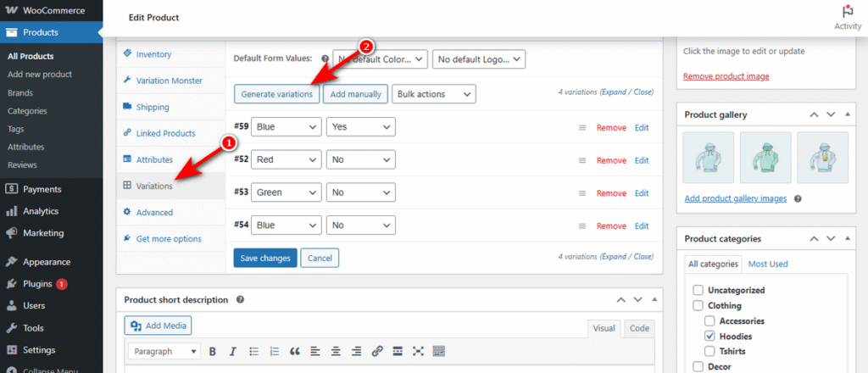Click the WooCommerce logo icon in sidebar

pyautogui.click(x=12, y=10)
